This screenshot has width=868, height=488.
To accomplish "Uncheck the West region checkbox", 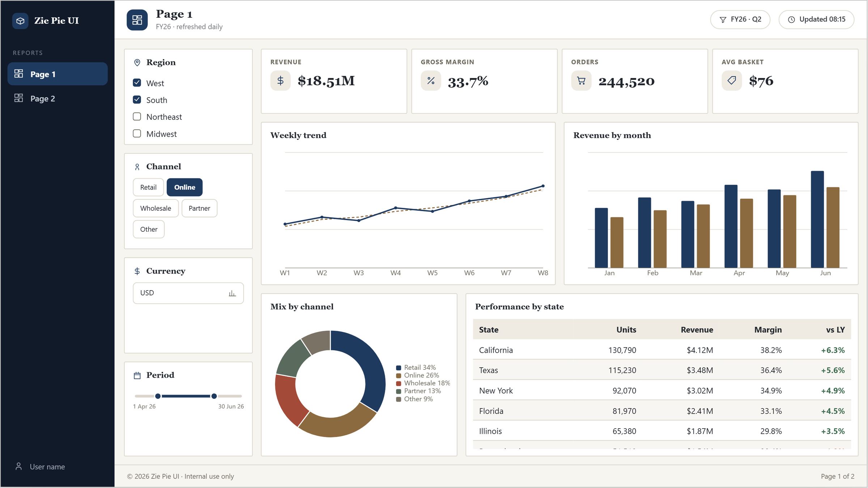I will 137,83.
